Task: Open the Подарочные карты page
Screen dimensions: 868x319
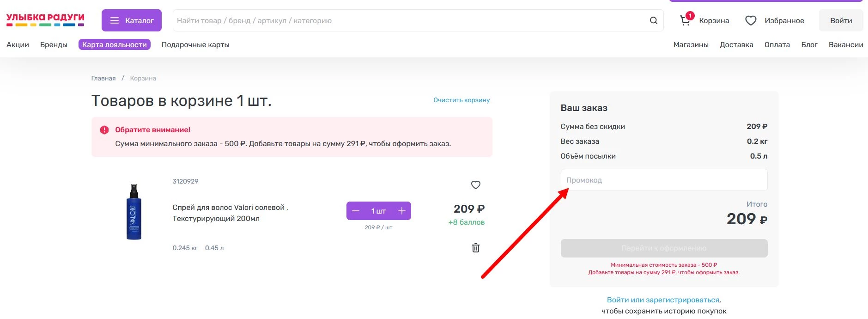Action: (195, 45)
